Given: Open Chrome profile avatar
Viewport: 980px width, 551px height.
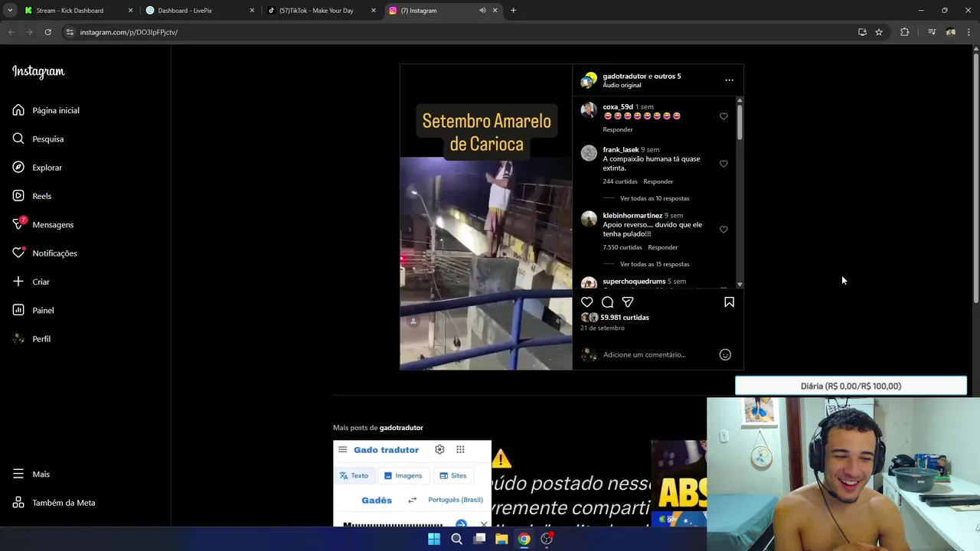Looking at the screenshot, I should (x=950, y=32).
